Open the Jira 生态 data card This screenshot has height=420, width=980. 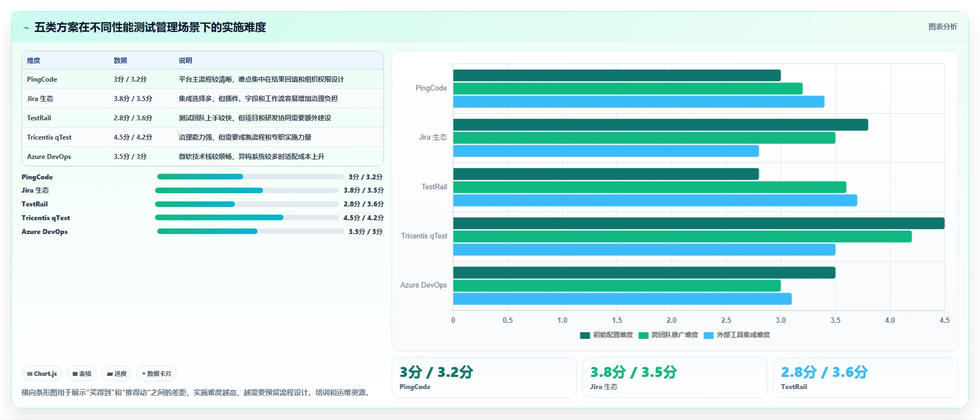tap(675, 378)
